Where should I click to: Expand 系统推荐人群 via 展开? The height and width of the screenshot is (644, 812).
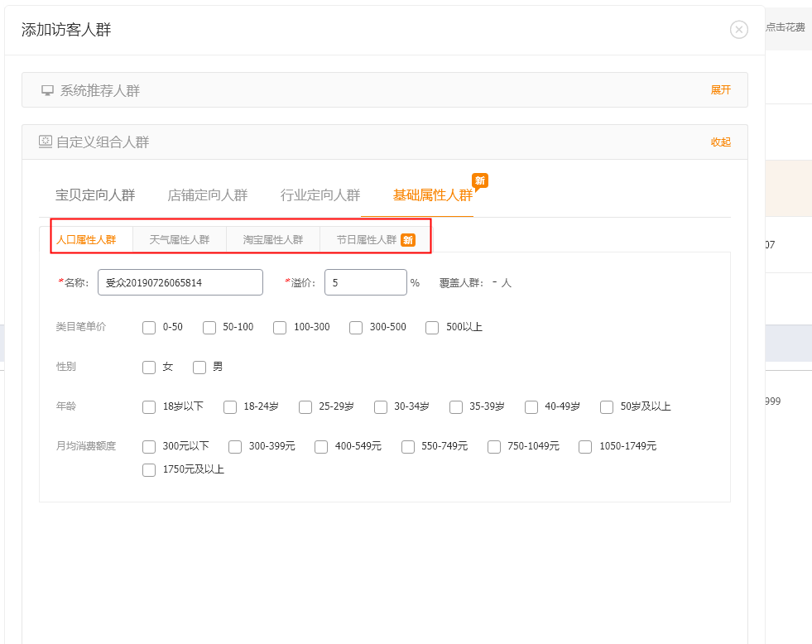720,90
